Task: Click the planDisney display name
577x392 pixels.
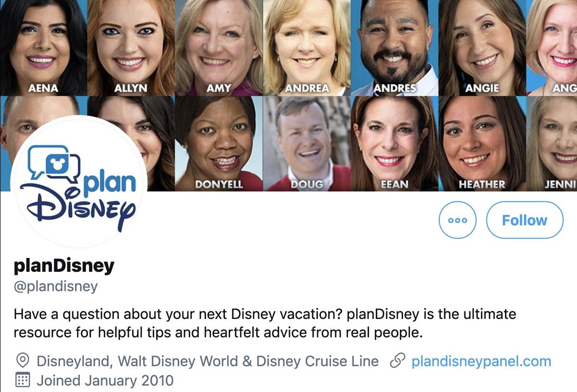Action: coord(64,266)
